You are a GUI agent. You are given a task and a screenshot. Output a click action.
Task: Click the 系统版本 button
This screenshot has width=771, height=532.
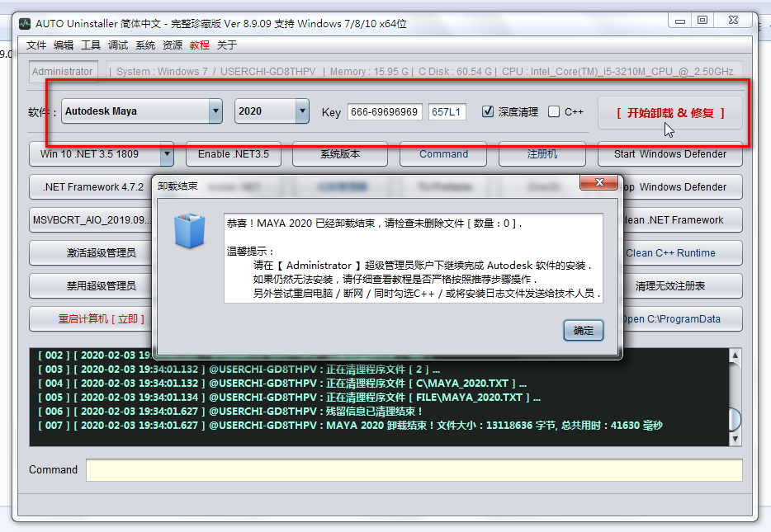340,153
